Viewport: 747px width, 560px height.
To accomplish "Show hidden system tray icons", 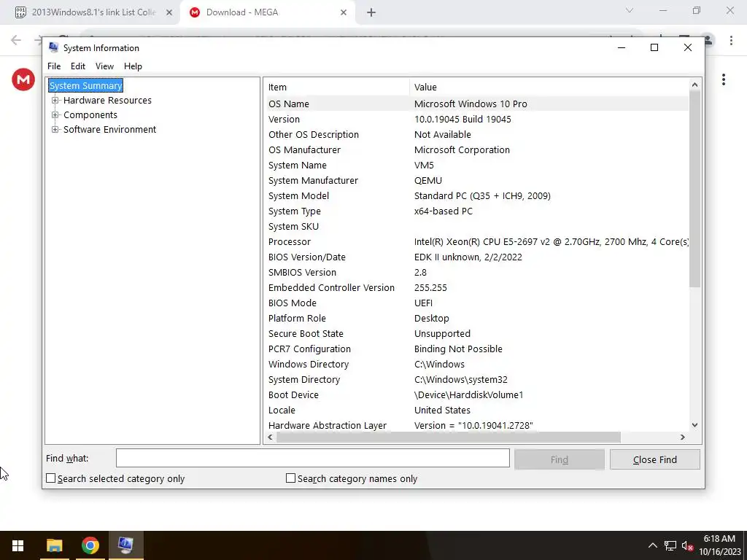I will (653, 545).
